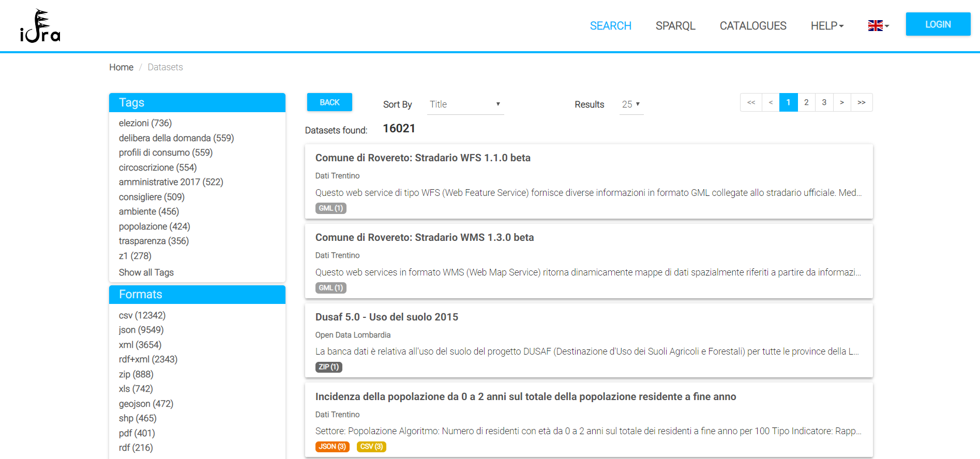This screenshot has width=980, height=459.
Task: Filter by tag trasparenza (356)
Action: pyautogui.click(x=154, y=241)
